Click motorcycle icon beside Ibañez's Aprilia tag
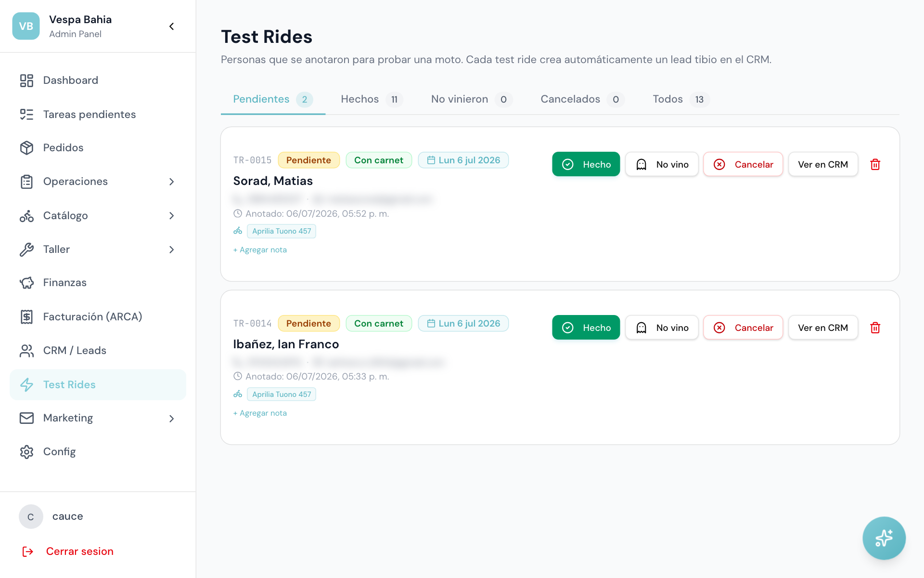Viewport: 924px width, 578px height. point(238,394)
